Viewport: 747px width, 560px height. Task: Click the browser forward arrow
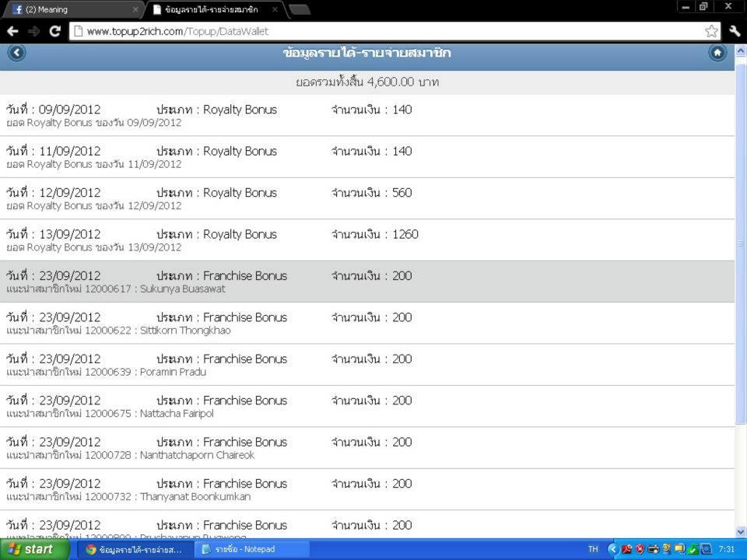coord(33,31)
